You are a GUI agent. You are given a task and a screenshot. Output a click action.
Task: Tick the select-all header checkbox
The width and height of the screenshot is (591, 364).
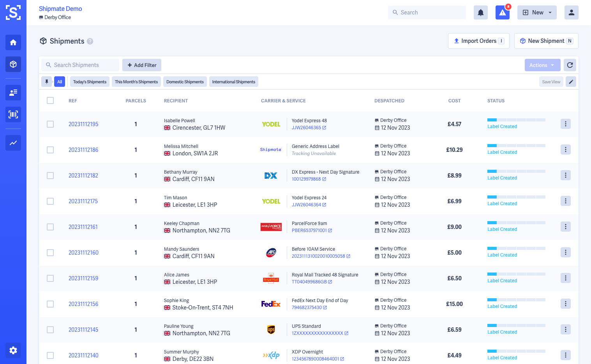coord(50,100)
